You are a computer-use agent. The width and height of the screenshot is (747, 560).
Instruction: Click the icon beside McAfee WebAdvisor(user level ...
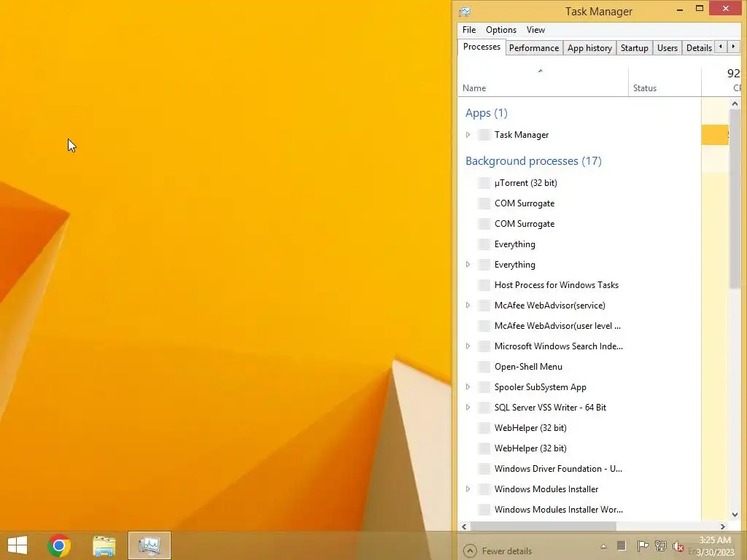[484, 326]
